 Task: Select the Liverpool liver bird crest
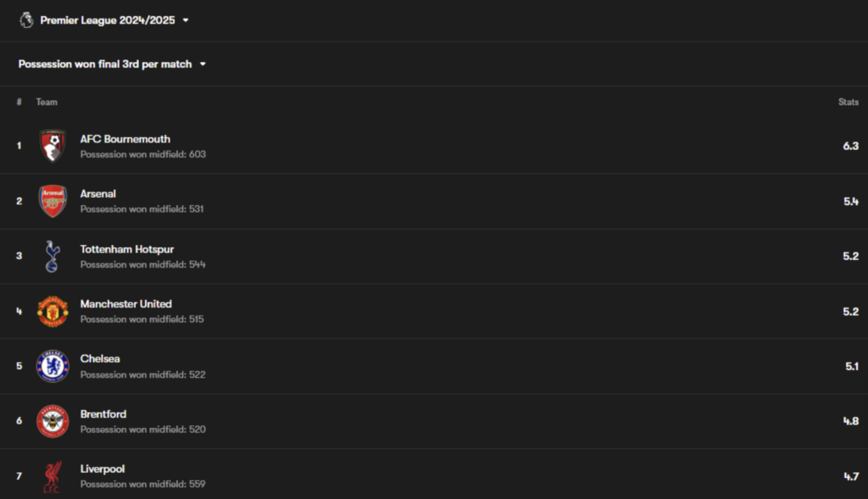[53, 476]
